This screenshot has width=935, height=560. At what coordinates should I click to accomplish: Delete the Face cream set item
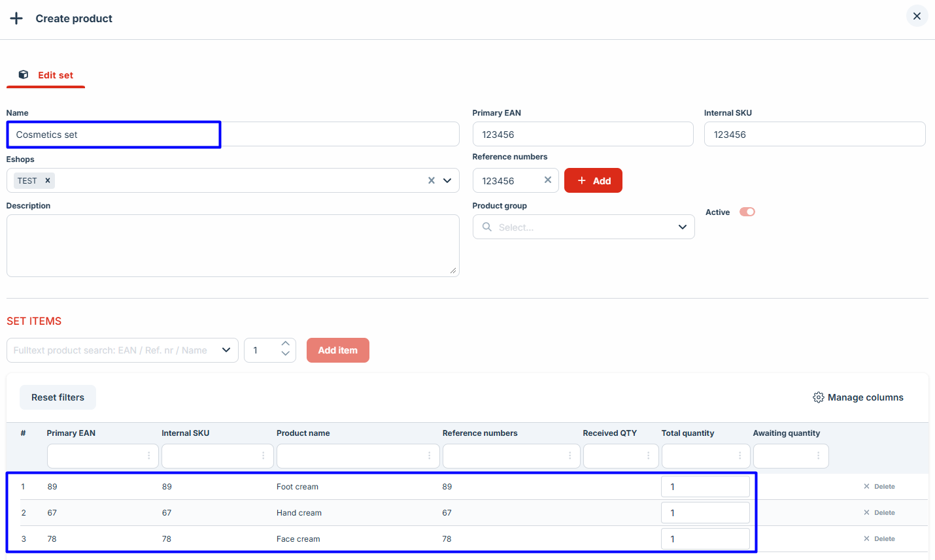coord(879,539)
